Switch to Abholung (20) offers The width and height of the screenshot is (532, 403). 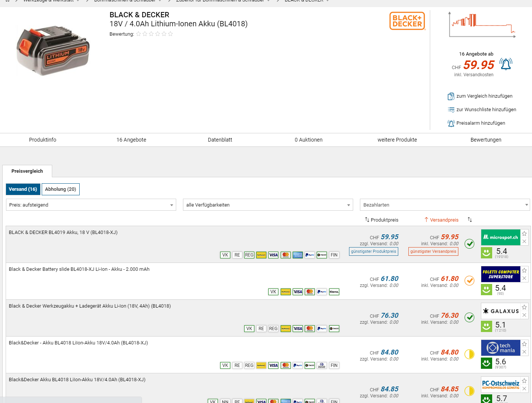point(60,189)
